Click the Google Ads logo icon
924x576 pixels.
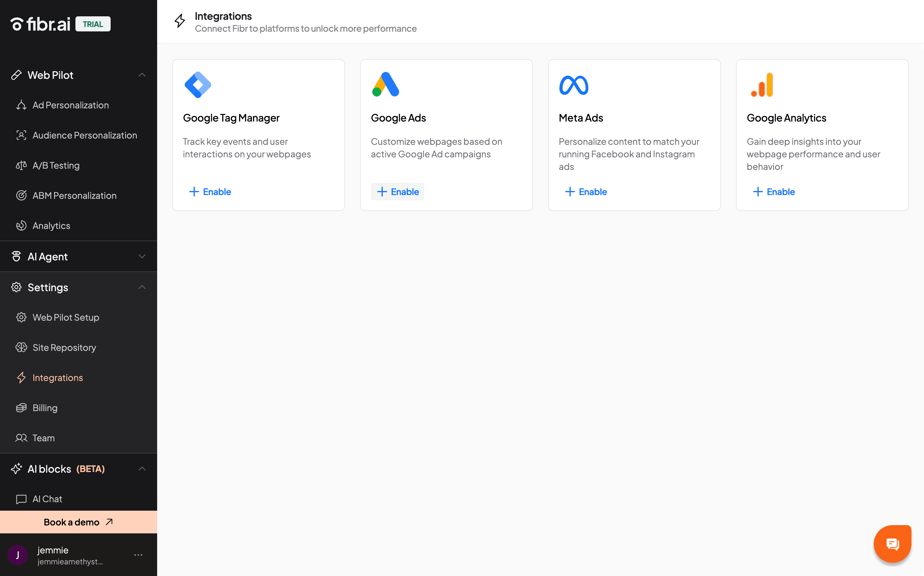tap(385, 84)
